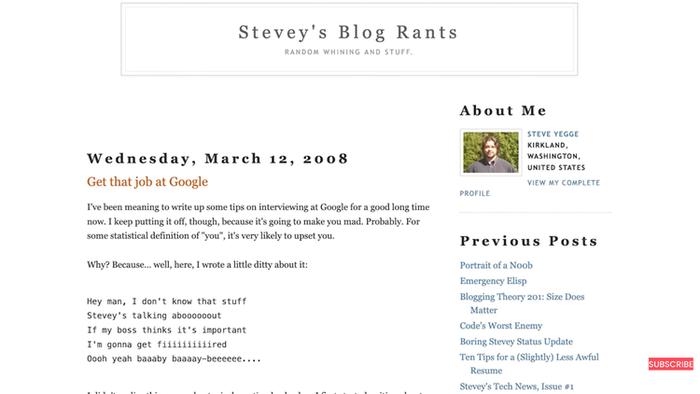Open the Portrait of a Noob post
This screenshot has height=394, width=700.
[496, 265]
